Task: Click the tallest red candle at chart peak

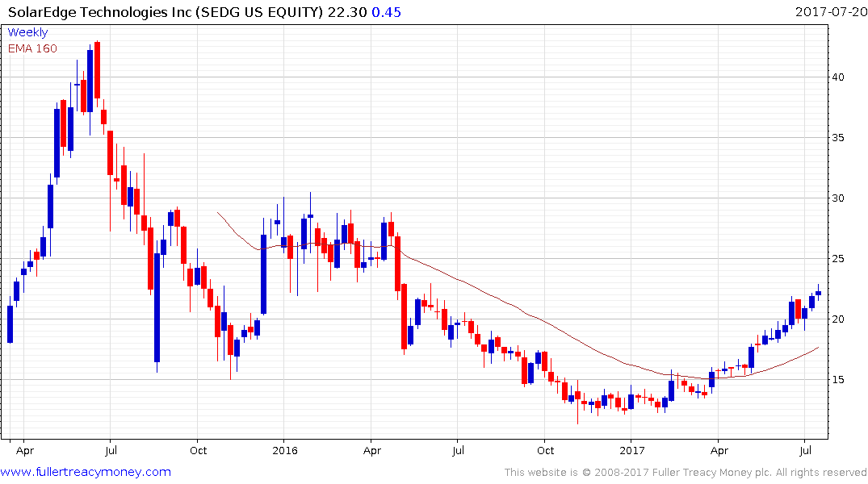Action: [x=98, y=70]
